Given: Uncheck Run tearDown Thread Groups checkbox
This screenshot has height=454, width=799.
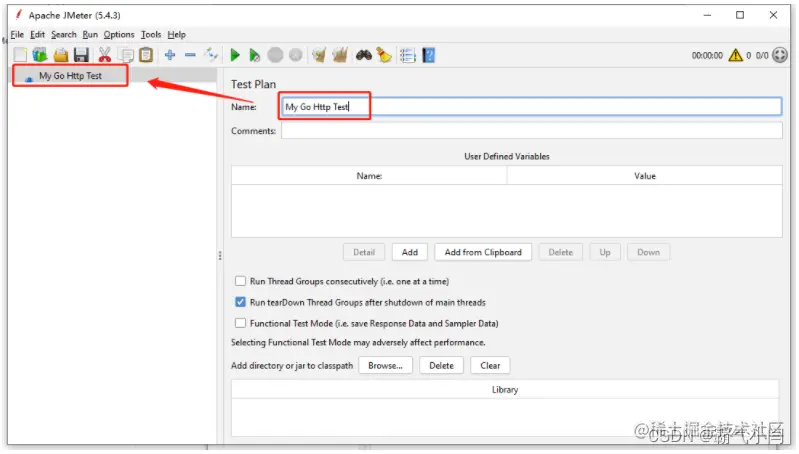Looking at the screenshot, I should (x=241, y=302).
